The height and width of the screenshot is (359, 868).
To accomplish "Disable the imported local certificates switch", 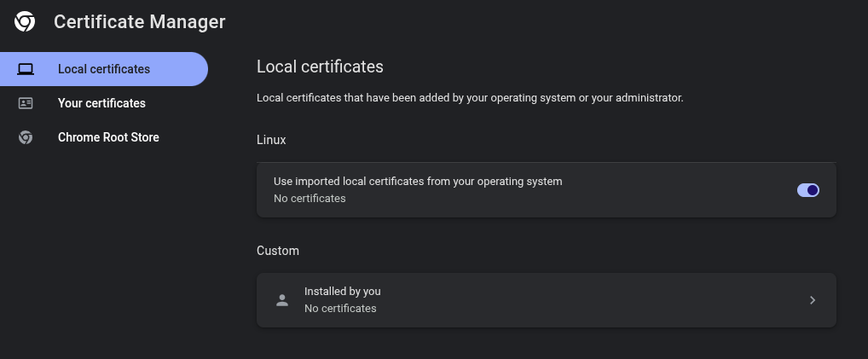I will [x=807, y=190].
